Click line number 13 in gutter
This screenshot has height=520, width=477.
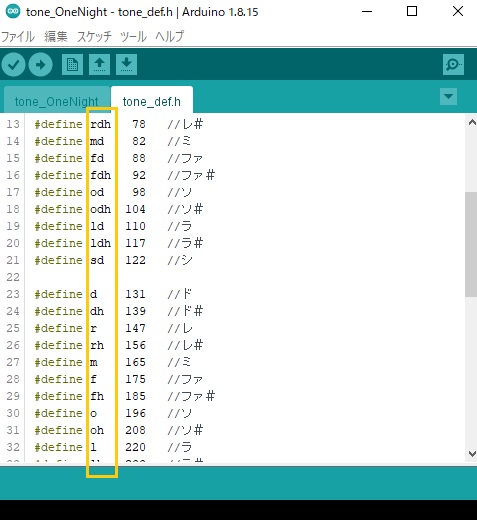13,124
